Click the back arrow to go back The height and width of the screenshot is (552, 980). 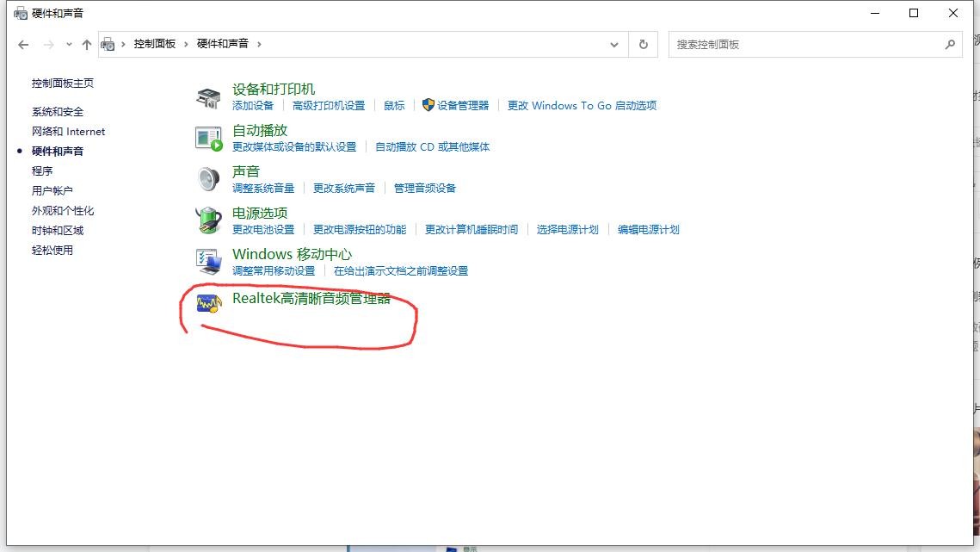(x=23, y=44)
